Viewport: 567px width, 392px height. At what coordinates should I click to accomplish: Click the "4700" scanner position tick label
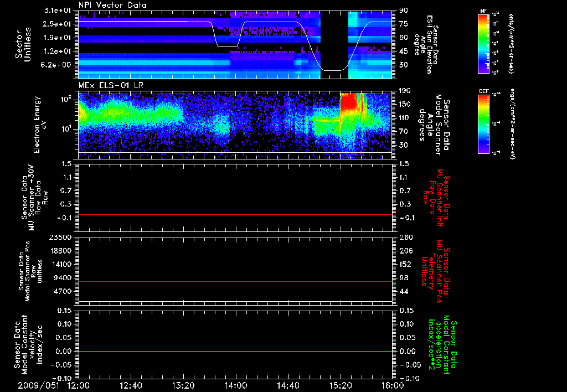62,291
